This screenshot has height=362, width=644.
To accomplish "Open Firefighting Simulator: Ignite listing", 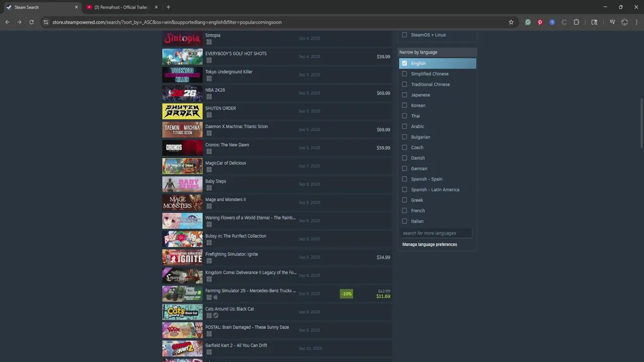I will tap(277, 257).
